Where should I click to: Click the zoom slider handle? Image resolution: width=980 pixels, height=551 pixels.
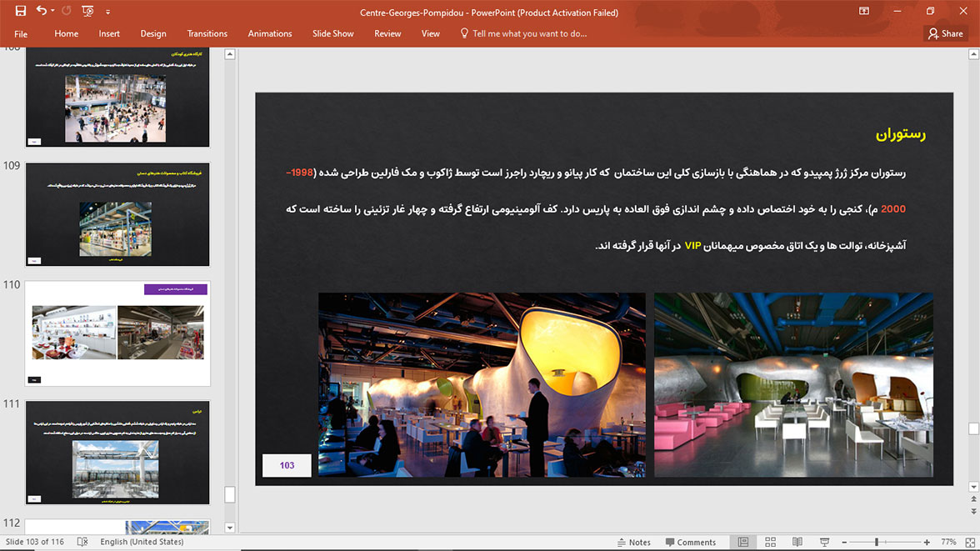click(877, 542)
